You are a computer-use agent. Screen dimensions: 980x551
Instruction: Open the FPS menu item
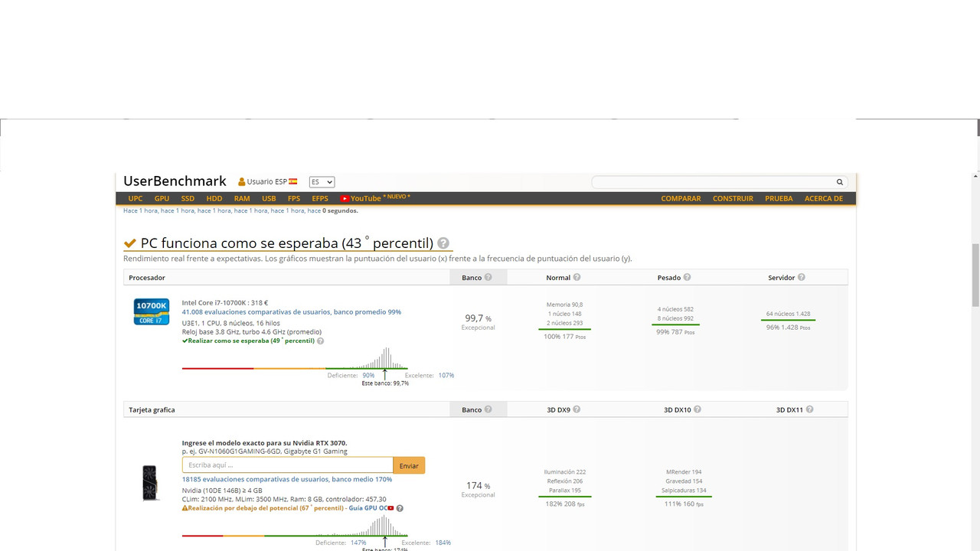294,198
